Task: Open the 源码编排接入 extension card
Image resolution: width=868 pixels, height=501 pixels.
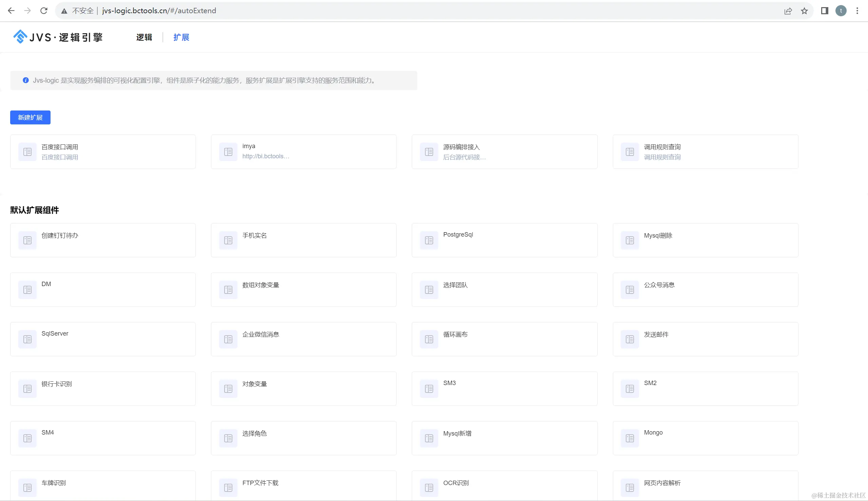Action: (x=504, y=152)
